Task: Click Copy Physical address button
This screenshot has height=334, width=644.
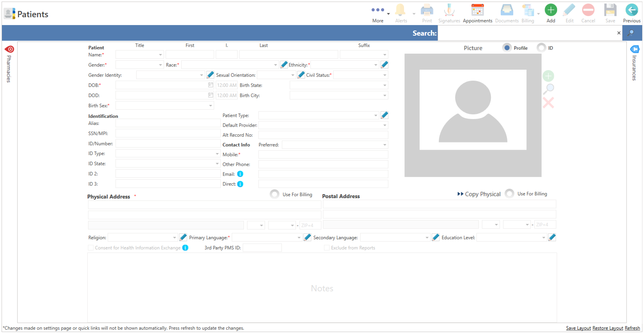Action: 479,194
